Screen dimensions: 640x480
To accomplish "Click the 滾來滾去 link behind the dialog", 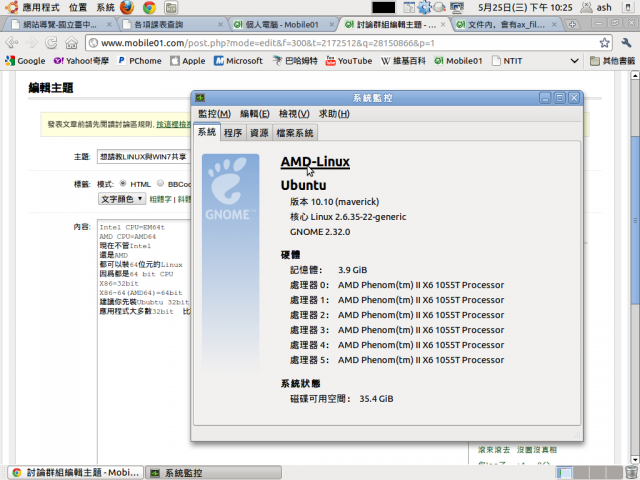I will tap(494, 450).
